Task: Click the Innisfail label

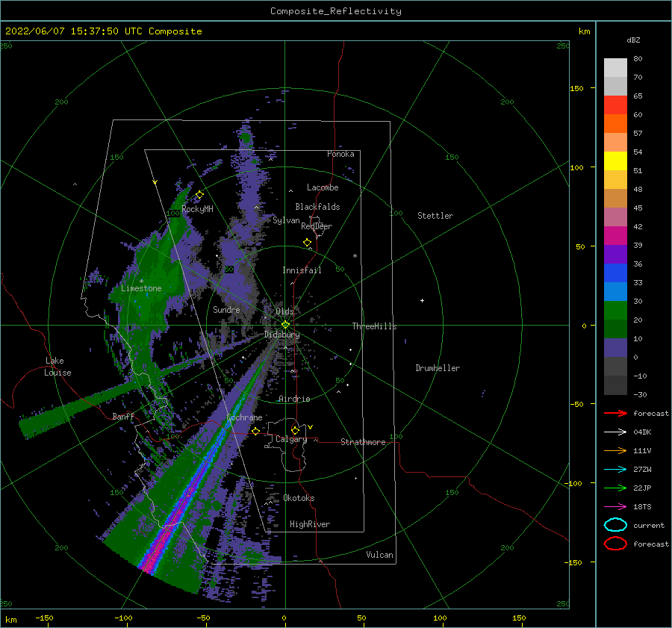Action: pyautogui.click(x=302, y=270)
